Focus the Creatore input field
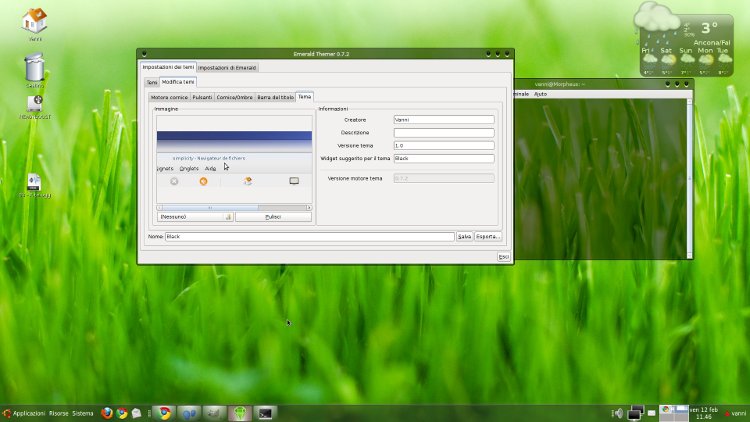Image resolution: width=750 pixels, height=422 pixels. [444, 120]
